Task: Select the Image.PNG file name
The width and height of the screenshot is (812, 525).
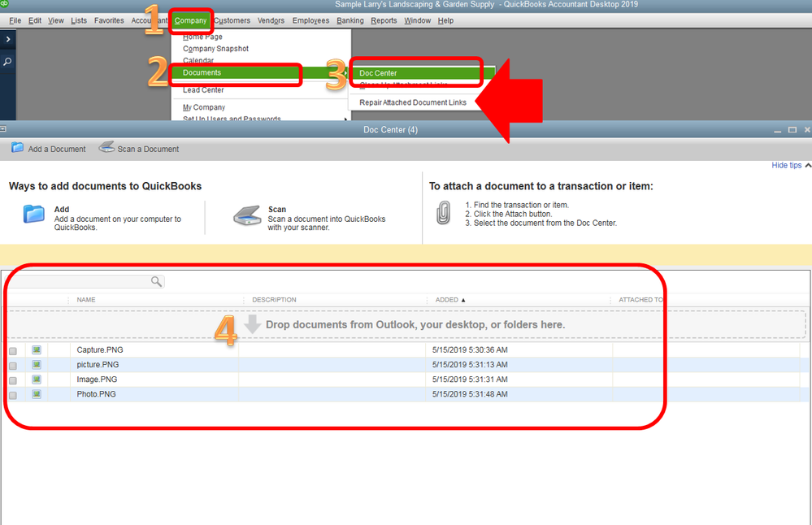Action: (97, 380)
